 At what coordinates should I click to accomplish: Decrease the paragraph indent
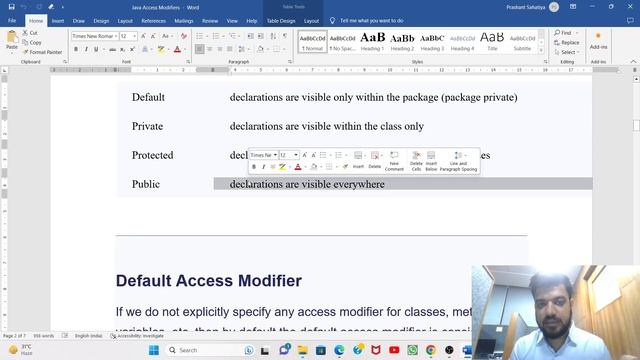point(251,36)
